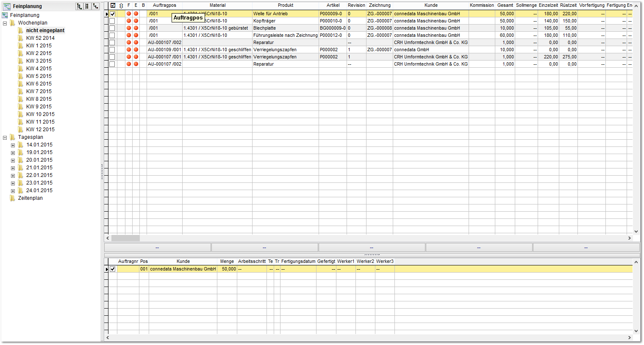Click the red F status dot for Blechplatte row
Viewport: 644px width, 345px height.
point(129,28)
